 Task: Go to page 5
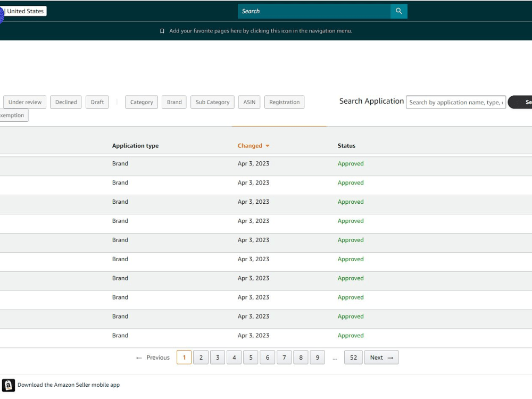click(x=251, y=358)
